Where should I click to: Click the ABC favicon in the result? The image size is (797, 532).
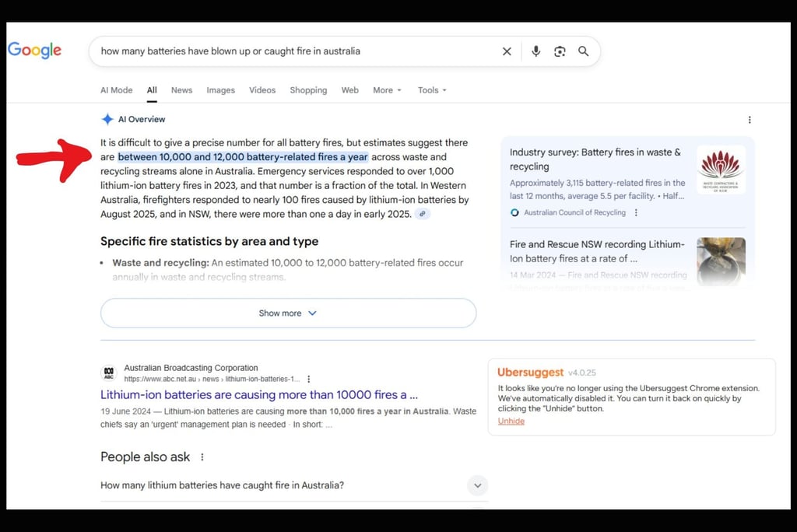pyautogui.click(x=109, y=373)
